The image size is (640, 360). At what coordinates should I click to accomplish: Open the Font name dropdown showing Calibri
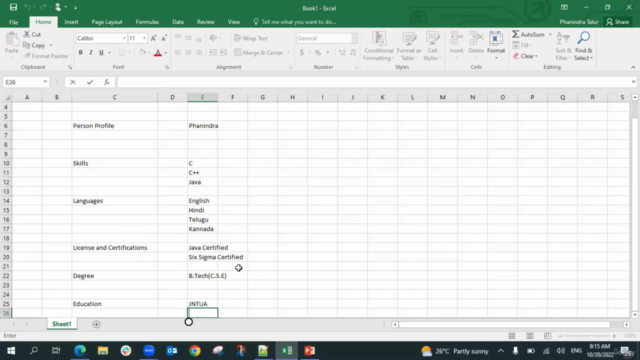pos(124,38)
